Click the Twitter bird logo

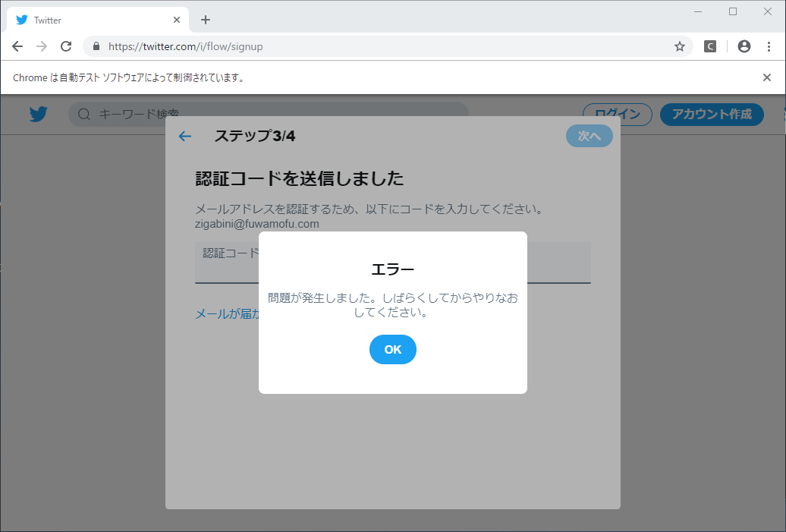(38, 114)
